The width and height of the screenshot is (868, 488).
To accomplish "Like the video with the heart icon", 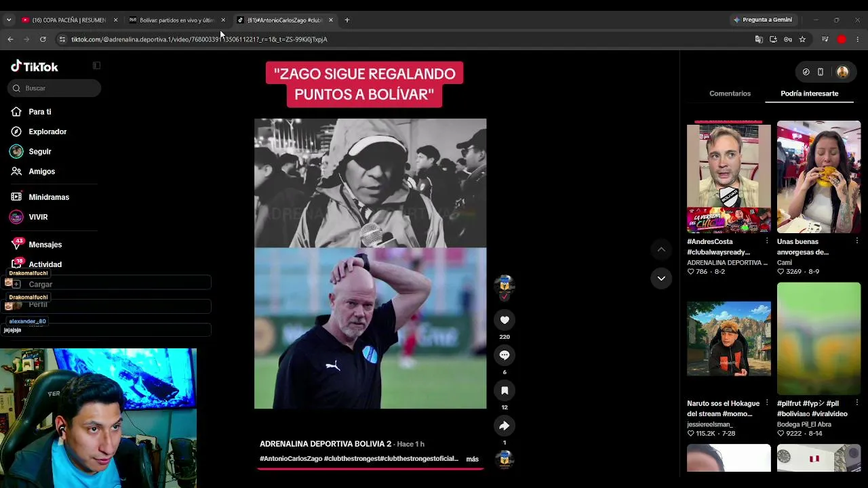I will point(505,320).
